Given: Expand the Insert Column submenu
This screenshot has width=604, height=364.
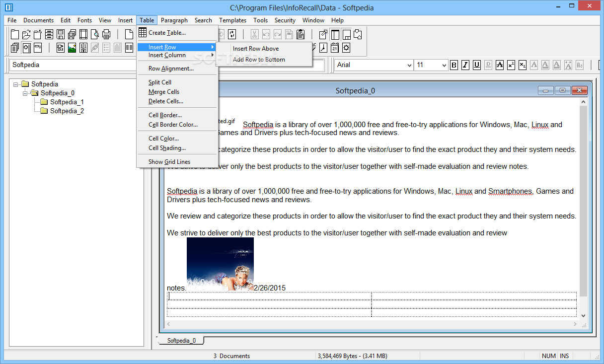Looking at the screenshot, I should coord(177,55).
